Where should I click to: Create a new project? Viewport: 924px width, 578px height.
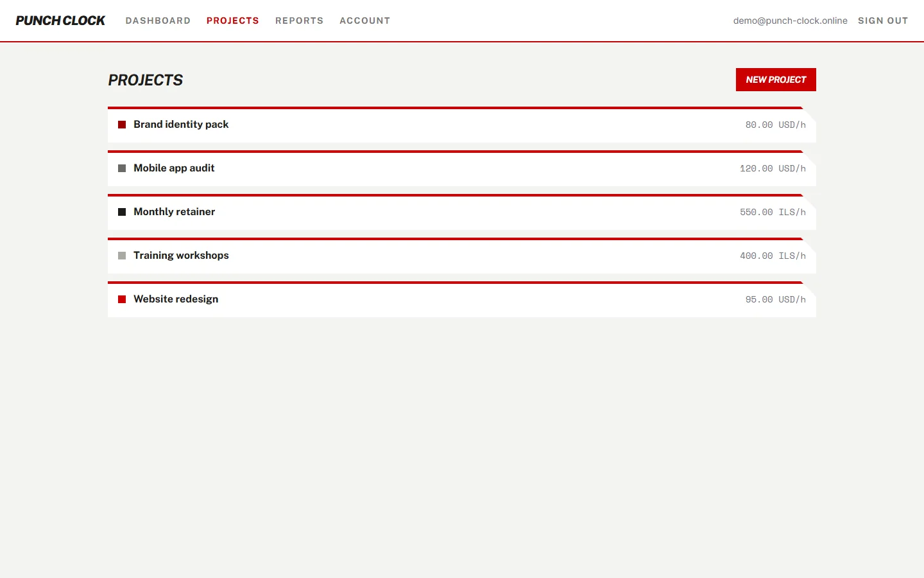[776, 80]
